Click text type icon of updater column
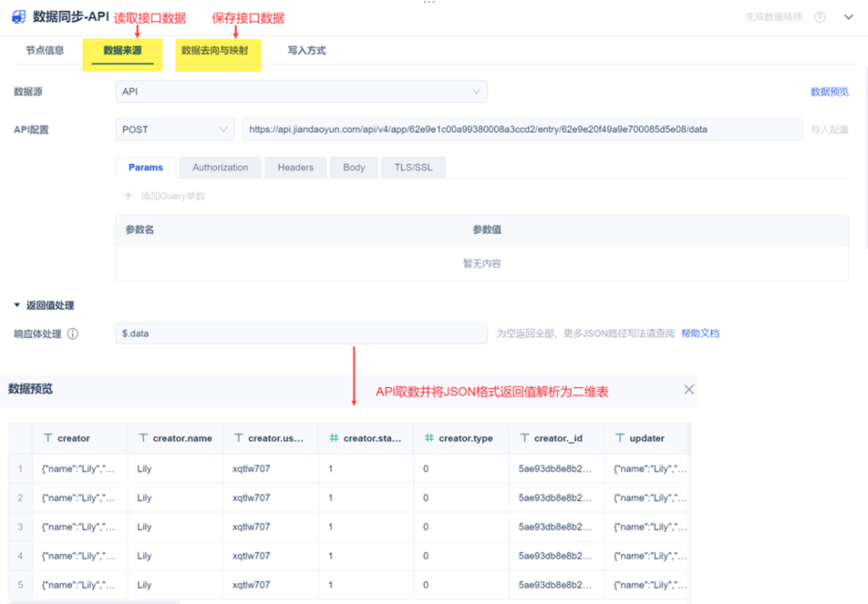 [x=620, y=437]
